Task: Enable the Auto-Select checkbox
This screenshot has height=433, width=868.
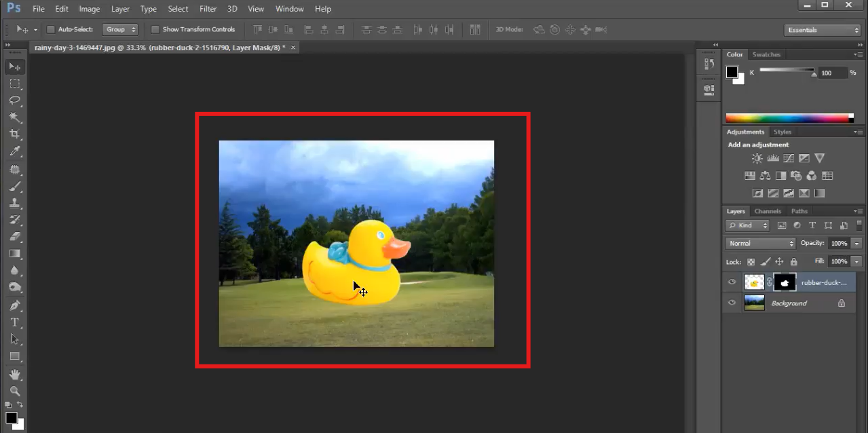Action: [x=50, y=30]
